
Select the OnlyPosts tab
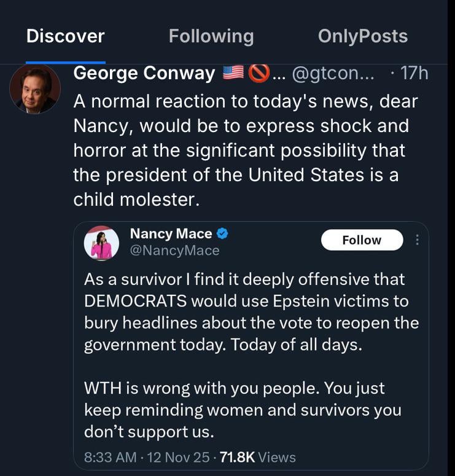pos(362,36)
